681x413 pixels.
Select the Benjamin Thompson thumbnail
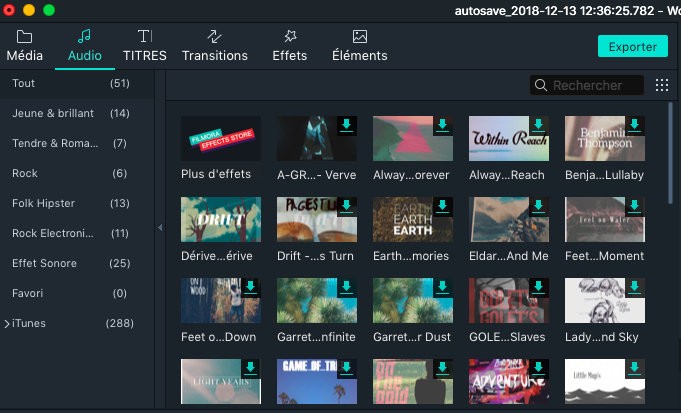[x=605, y=139]
